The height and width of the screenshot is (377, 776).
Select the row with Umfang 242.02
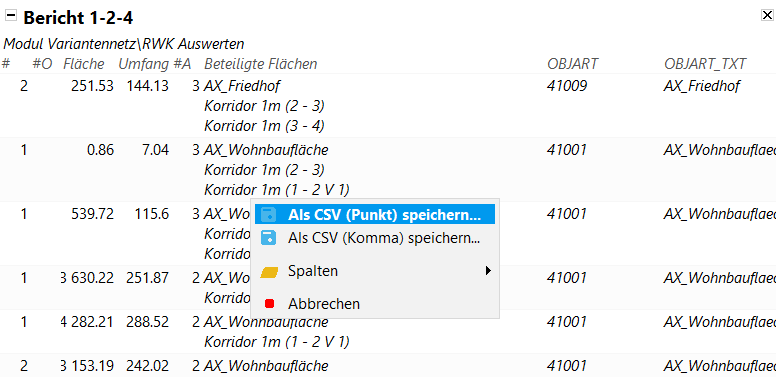pyautogui.click(x=388, y=366)
